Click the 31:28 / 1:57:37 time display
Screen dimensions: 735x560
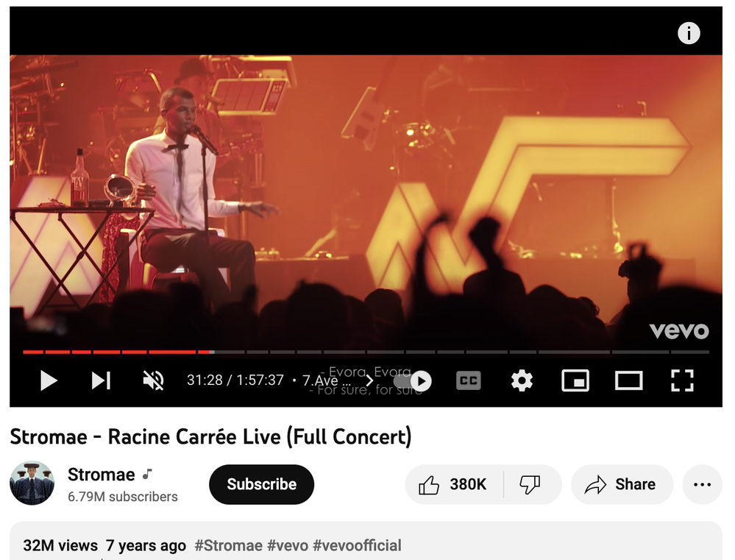pyautogui.click(x=235, y=380)
